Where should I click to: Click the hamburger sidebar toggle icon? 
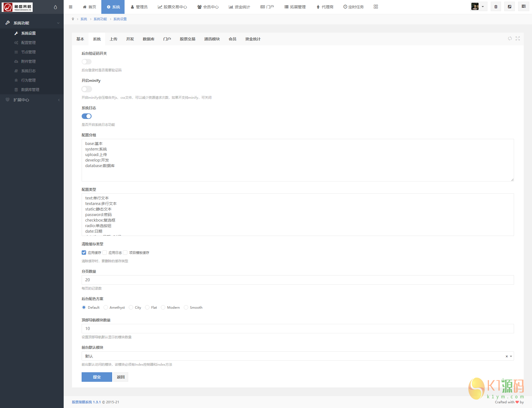pos(71,7)
